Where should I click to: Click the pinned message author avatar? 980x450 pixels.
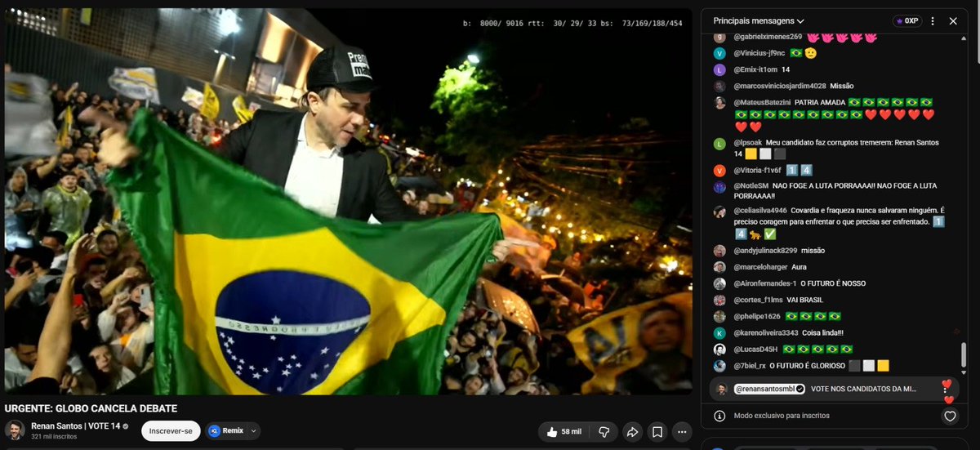click(722, 389)
